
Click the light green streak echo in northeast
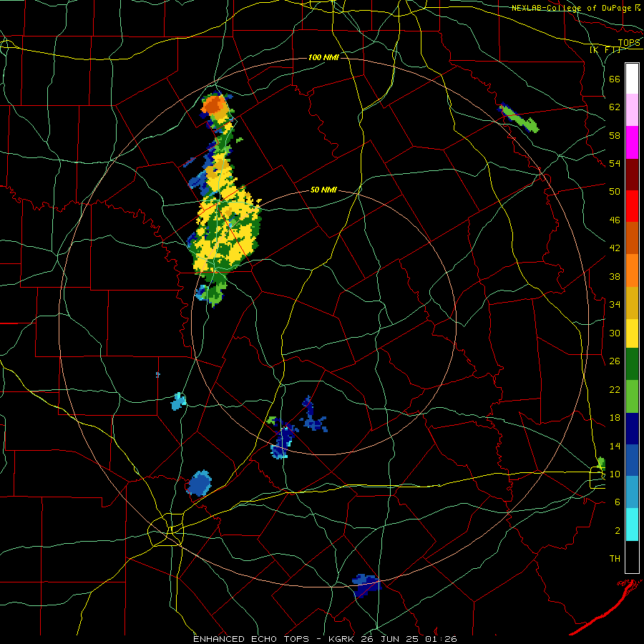520,119
